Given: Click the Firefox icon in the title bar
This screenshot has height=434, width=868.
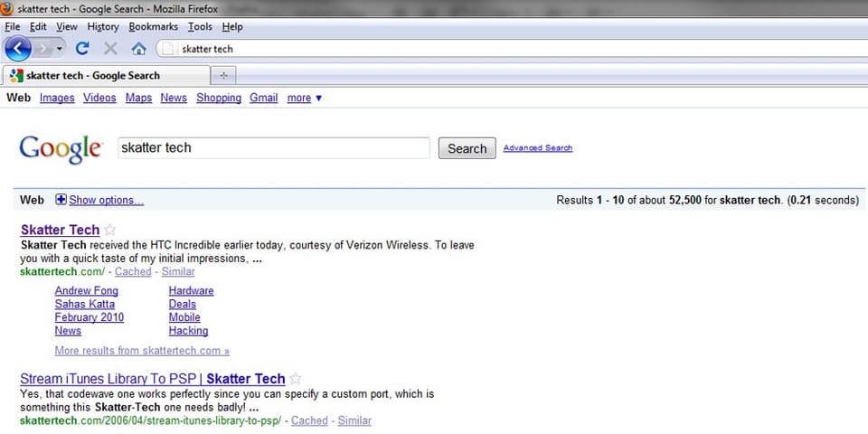Looking at the screenshot, I should pos(7,9).
